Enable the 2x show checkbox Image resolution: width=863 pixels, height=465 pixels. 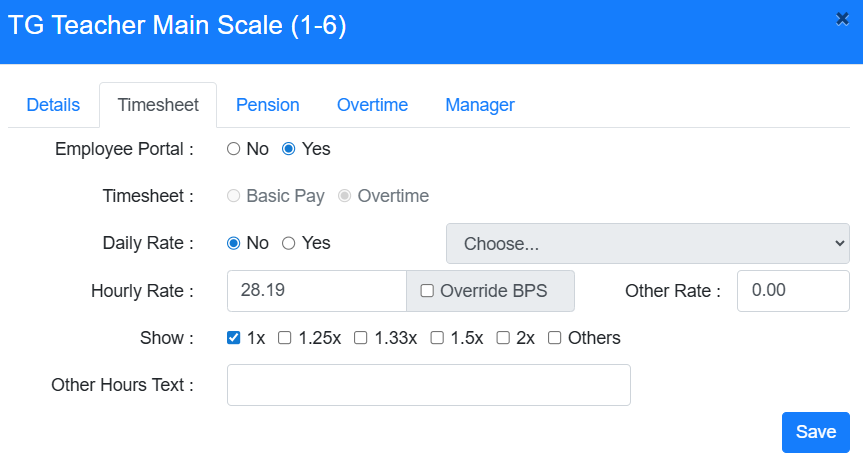(503, 338)
